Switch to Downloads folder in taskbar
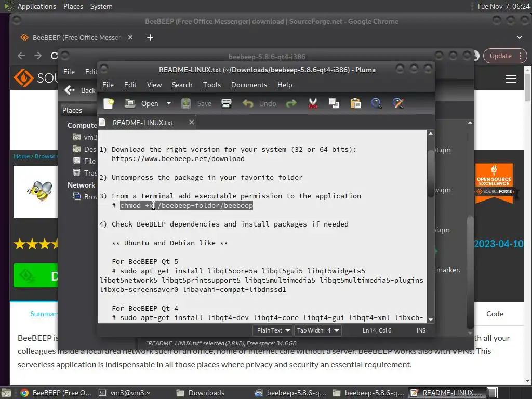The image size is (532, 399). pos(200,393)
